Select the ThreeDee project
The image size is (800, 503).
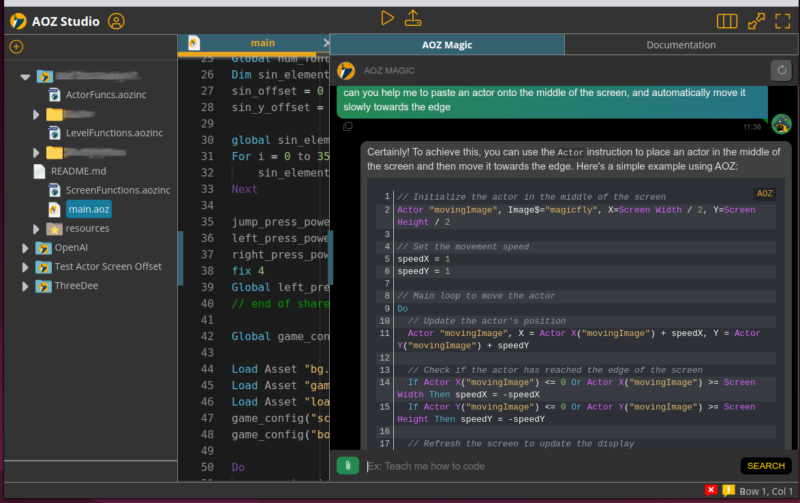pos(76,286)
